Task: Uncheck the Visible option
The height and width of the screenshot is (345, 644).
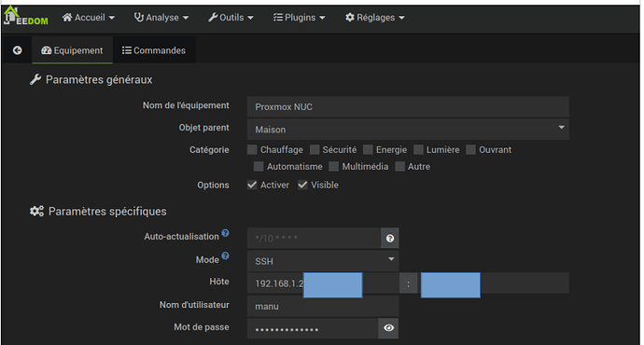Action: pyautogui.click(x=302, y=185)
